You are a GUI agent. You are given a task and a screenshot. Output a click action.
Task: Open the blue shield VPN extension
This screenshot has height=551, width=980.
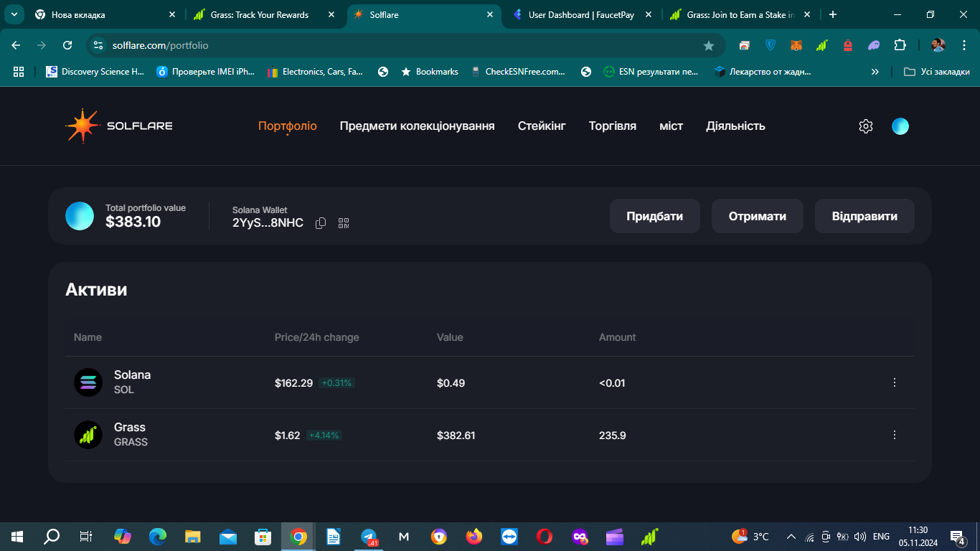pyautogui.click(x=771, y=45)
